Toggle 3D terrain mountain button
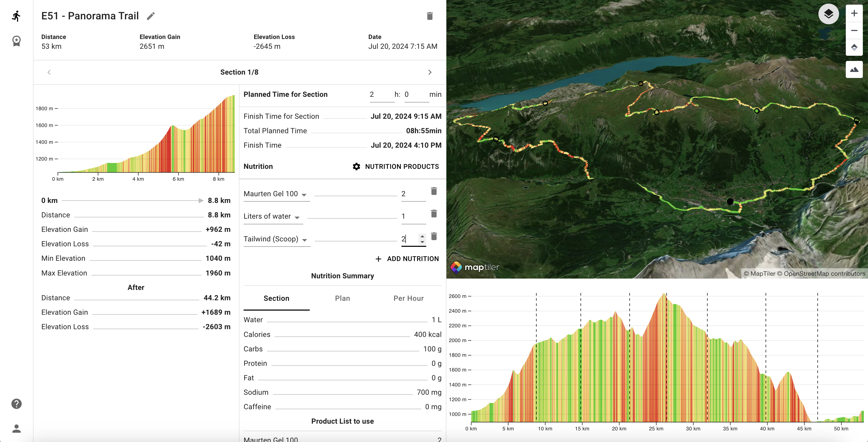This screenshot has width=868, height=442. tap(854, 70)
